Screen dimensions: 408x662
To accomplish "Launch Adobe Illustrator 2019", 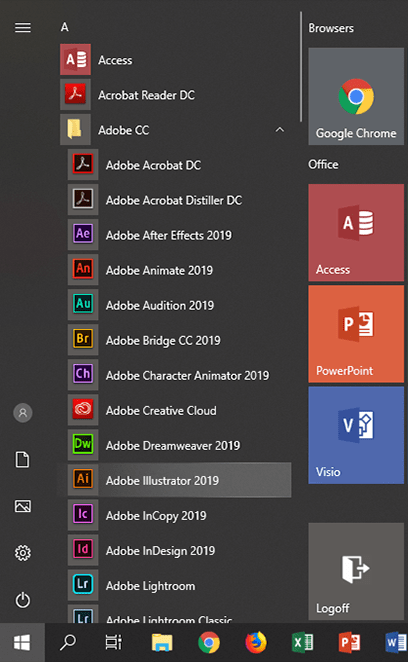I will pos(175,480).
